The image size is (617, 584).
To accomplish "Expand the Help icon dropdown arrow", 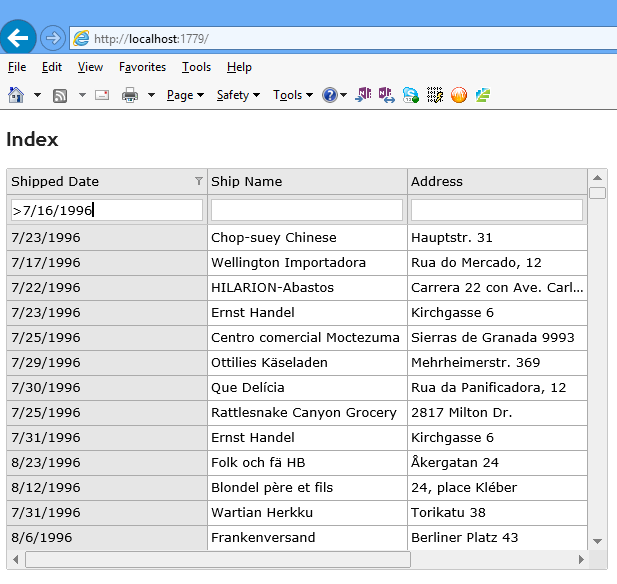I will coord(344,95).
